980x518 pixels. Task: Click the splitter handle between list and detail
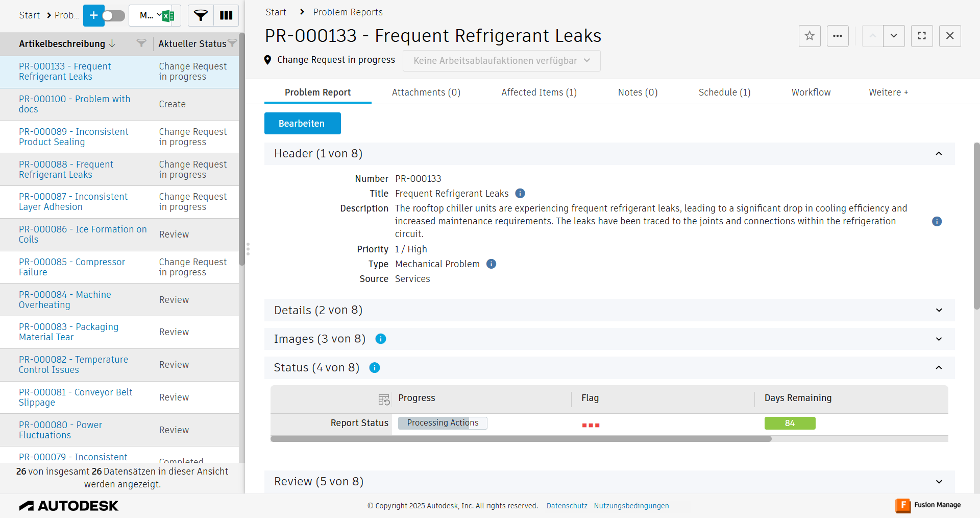click(x=248, y=249)
